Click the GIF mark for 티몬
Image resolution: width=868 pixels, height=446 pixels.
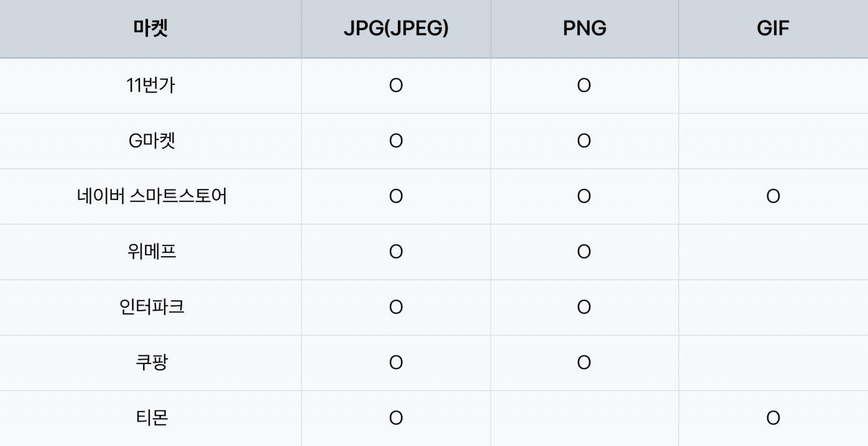coord(772,418)
